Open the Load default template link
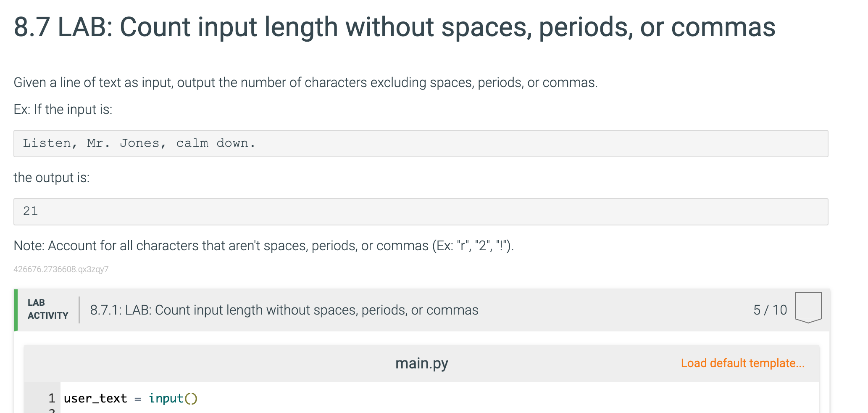Viewport: 868px width, 413px height. pos(742,363)
